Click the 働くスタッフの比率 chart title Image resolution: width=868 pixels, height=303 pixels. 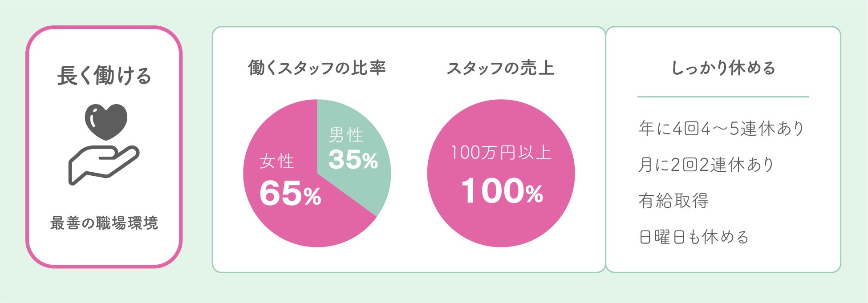coord(317,68)
